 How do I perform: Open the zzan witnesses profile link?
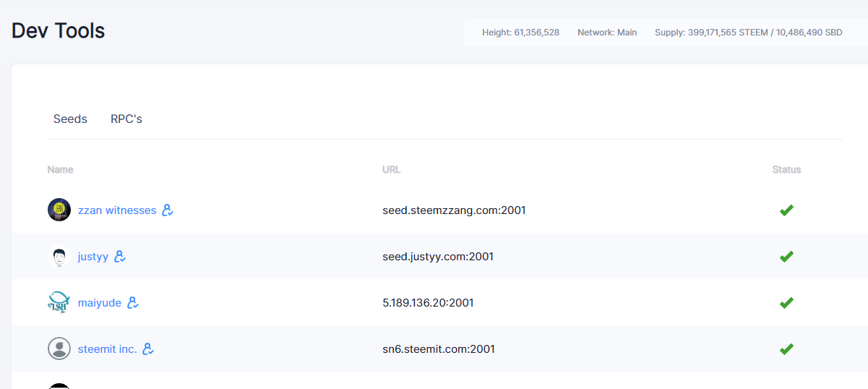(117, 210)
